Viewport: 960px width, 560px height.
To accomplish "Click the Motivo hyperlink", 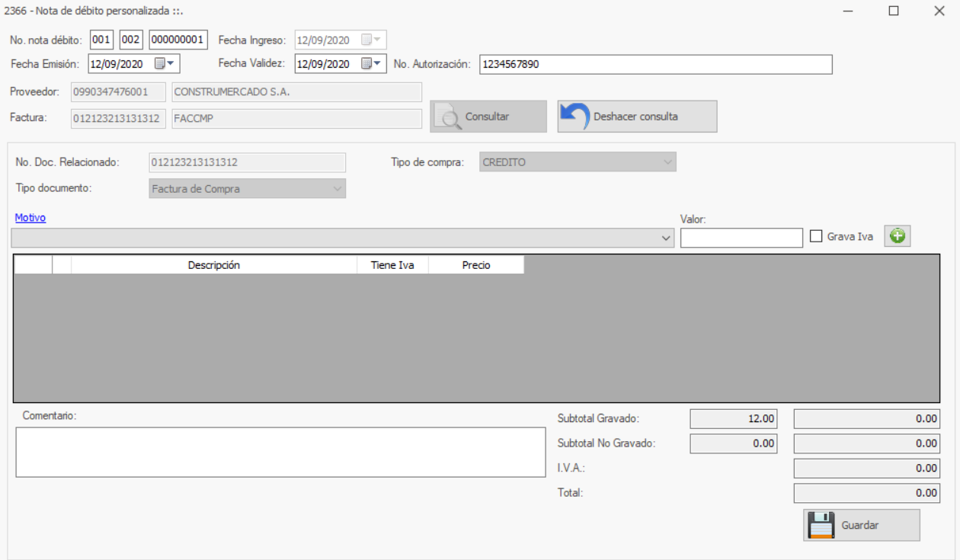I will pos(30,218).
